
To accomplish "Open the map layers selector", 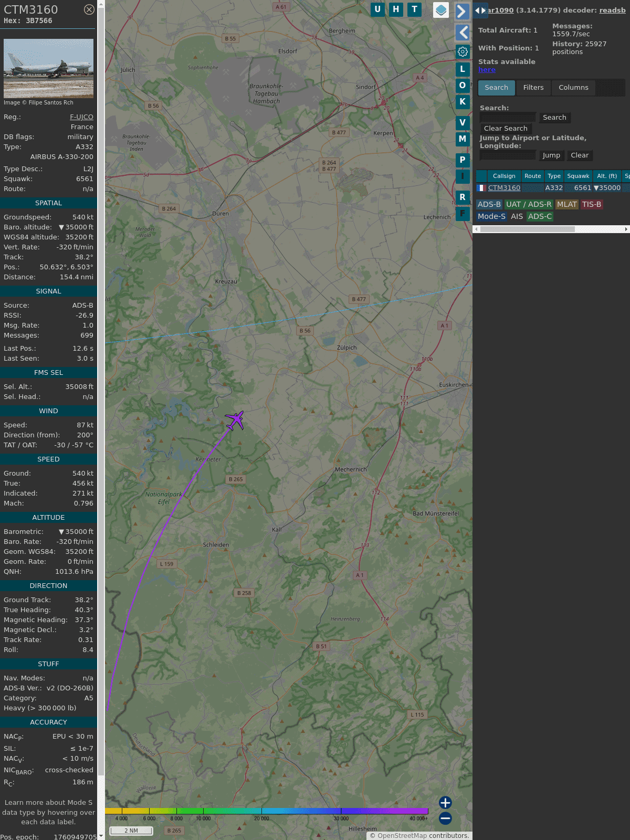I will pos(441,10).
